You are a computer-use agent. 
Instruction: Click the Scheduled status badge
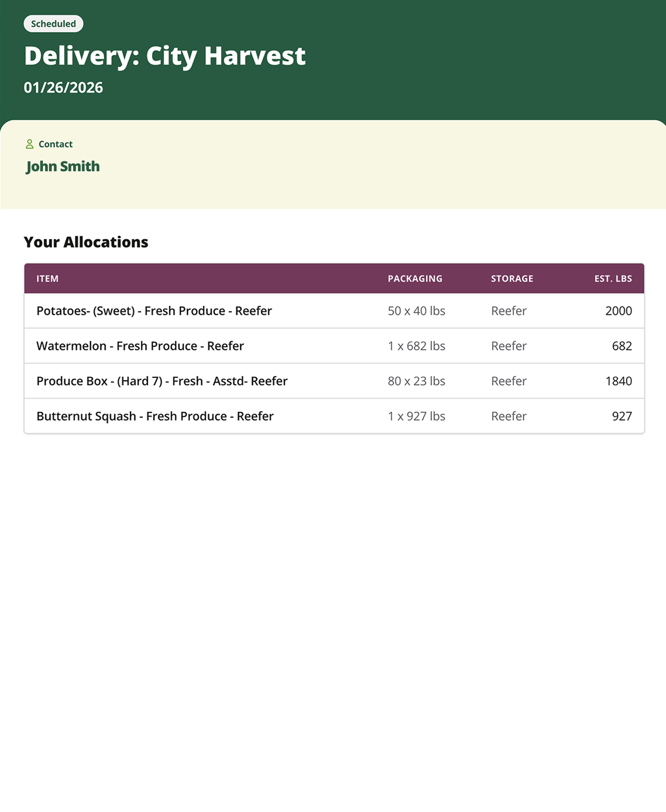point(53,24)
